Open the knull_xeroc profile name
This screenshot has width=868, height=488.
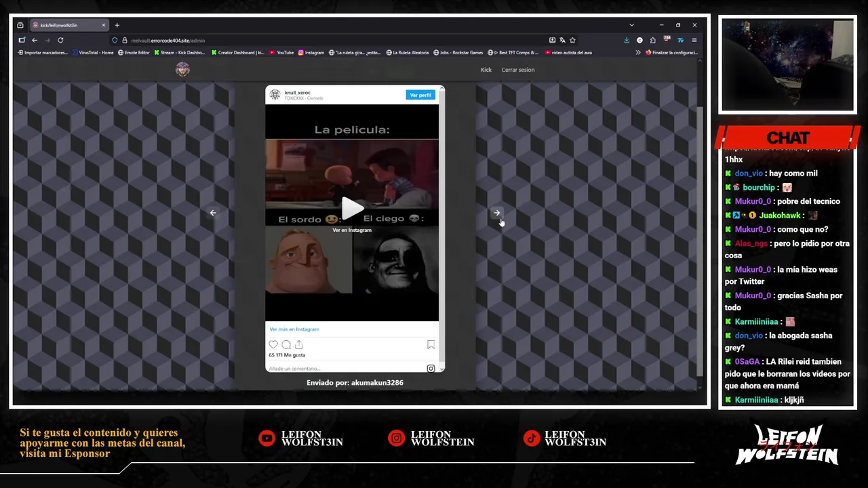click(x=297, y=92)
